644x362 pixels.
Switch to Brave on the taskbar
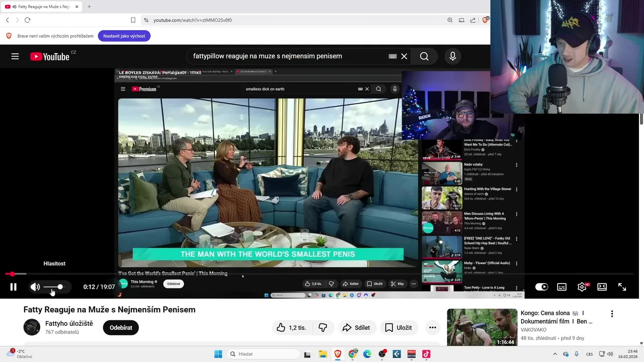[338, 354]
